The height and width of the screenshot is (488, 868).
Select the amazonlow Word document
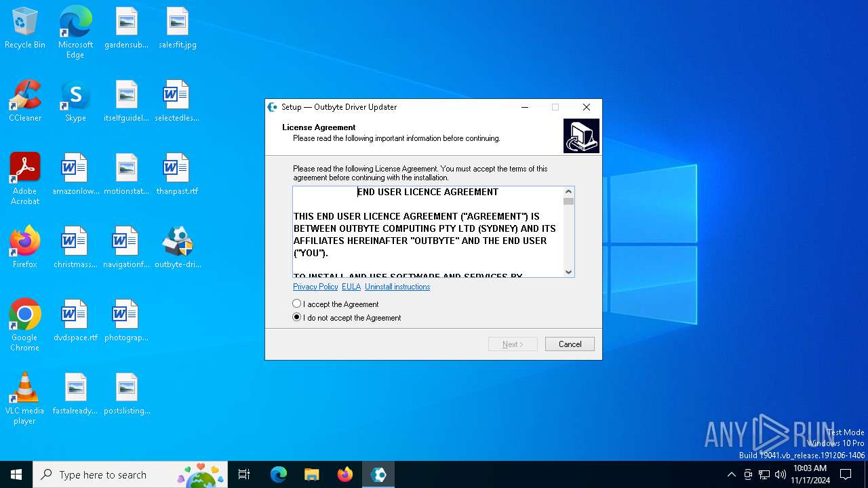tap(75, 175)
